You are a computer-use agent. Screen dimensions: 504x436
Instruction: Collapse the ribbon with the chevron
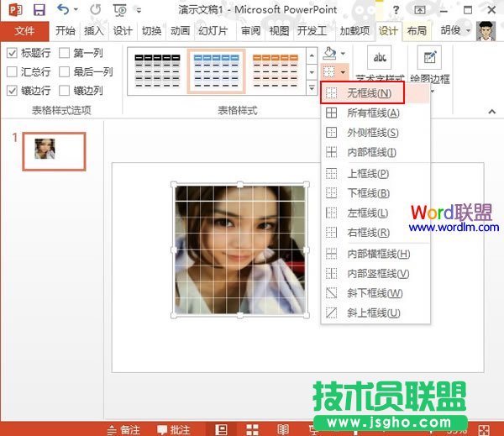[x=491, y=112]
